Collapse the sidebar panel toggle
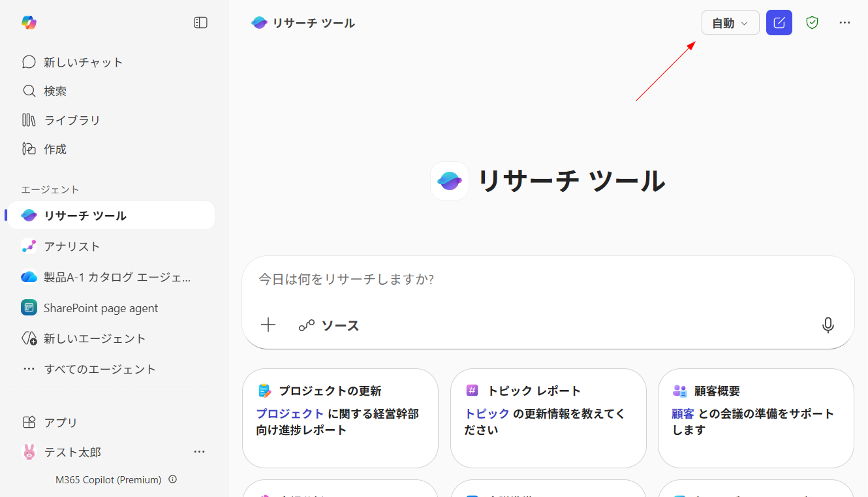The image size is (868, 497). pyautogui.click(x=201, y=23)
